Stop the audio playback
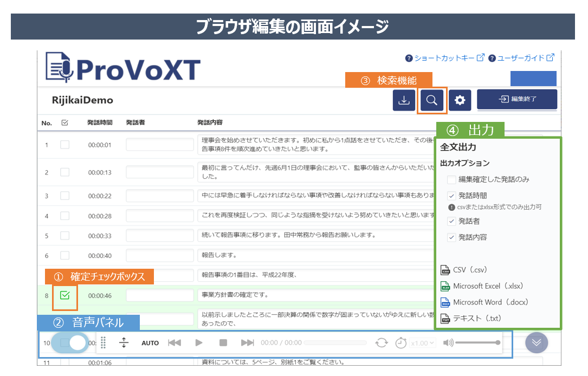Screen dimensions: 588x376 pos(223,342)
